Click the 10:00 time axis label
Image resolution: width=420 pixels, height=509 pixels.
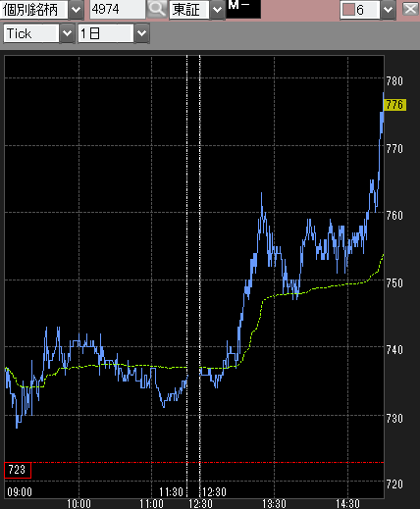coord(79,504)
